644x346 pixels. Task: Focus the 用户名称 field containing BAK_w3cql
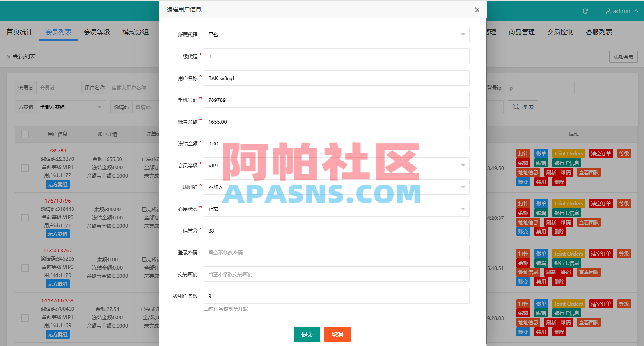point(337,78)
